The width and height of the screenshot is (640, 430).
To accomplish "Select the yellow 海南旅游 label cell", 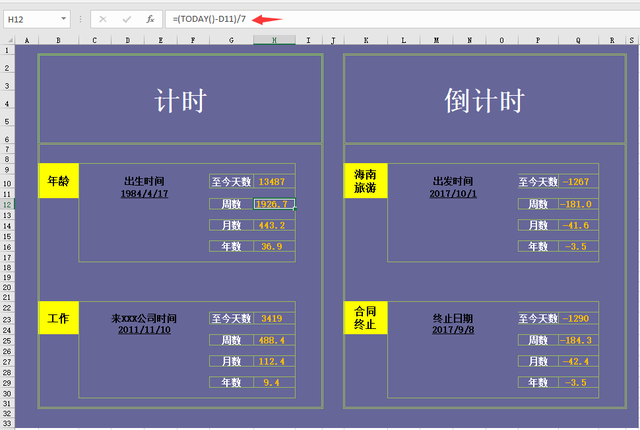I will pyautogui.click(x=365, y=181).
